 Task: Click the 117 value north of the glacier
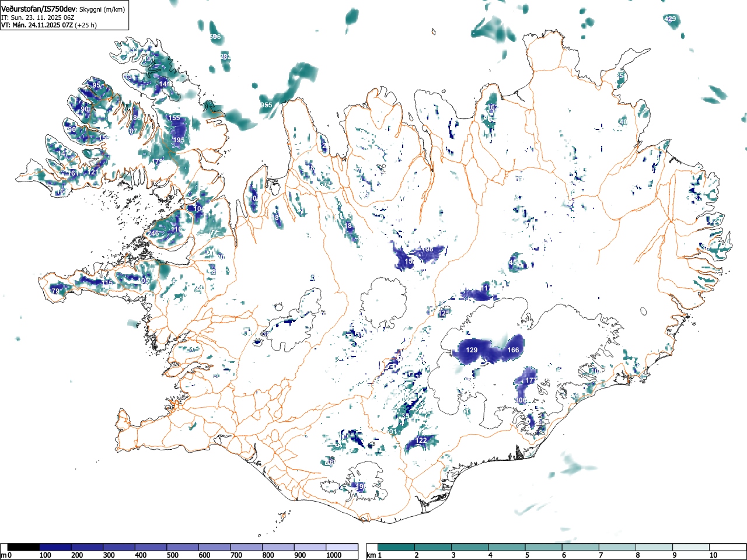tap(486, 288)
